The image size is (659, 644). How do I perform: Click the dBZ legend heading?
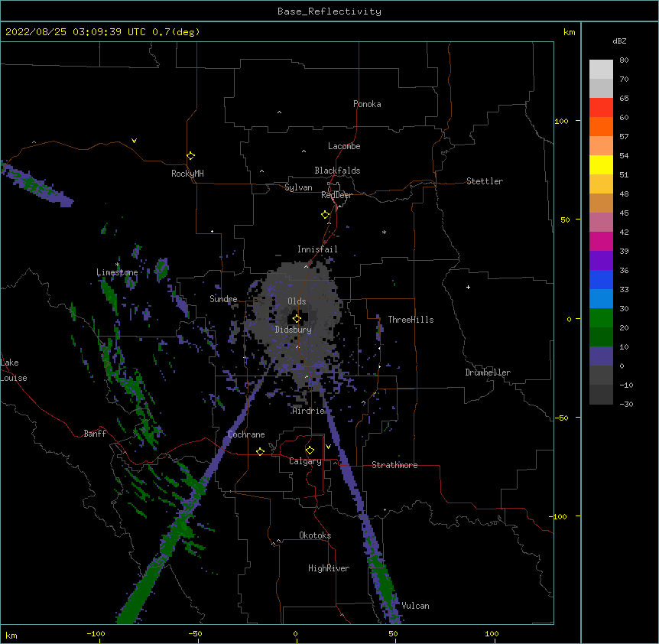click(619, 41)
